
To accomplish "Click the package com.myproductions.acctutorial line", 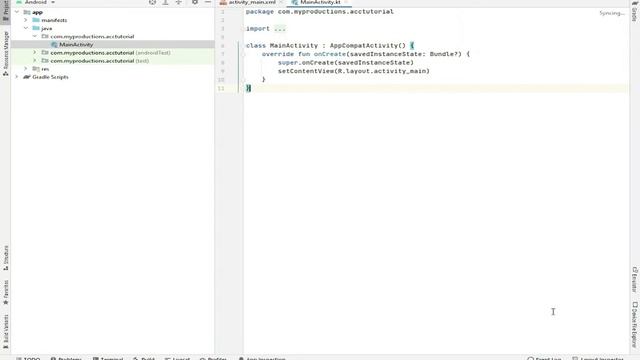I will 320,12.
